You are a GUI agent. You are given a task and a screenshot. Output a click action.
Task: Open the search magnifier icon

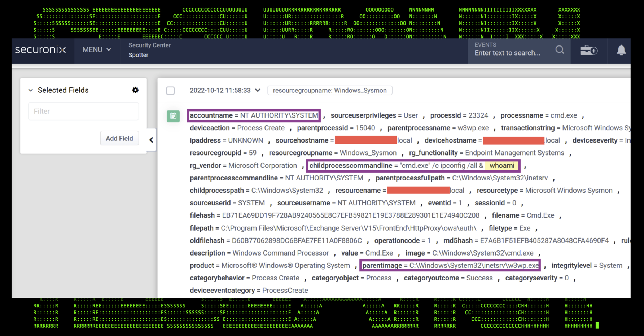(x=560, y=50)
